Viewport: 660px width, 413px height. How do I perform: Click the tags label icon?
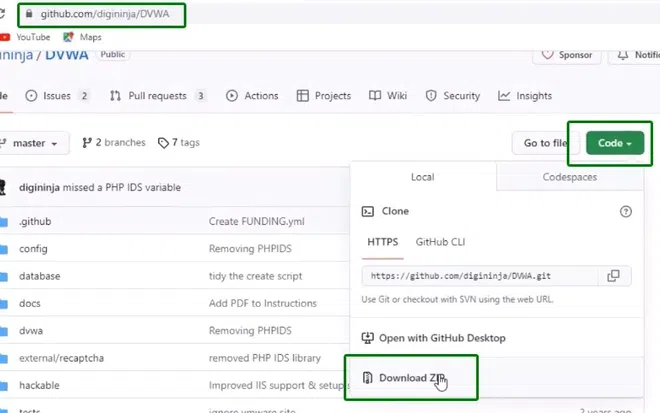pyautogui.click(x=163, y=143)
